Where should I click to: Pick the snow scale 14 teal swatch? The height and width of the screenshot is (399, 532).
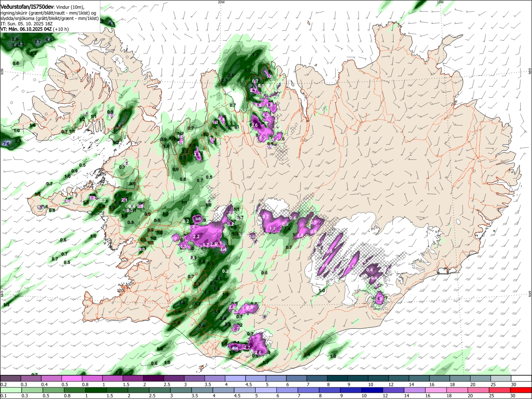click(418, 379)
